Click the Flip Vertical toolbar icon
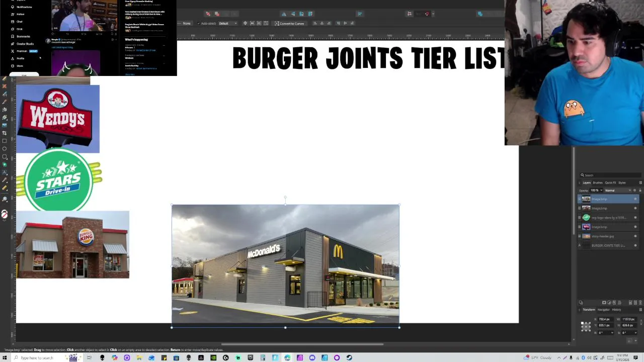 (293, 14)
